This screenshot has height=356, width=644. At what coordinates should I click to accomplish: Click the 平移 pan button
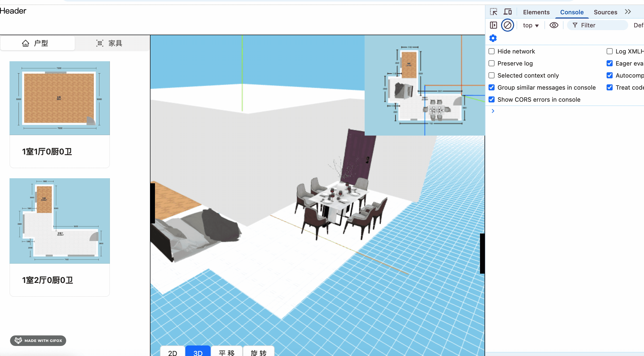(x=227, y=351)
